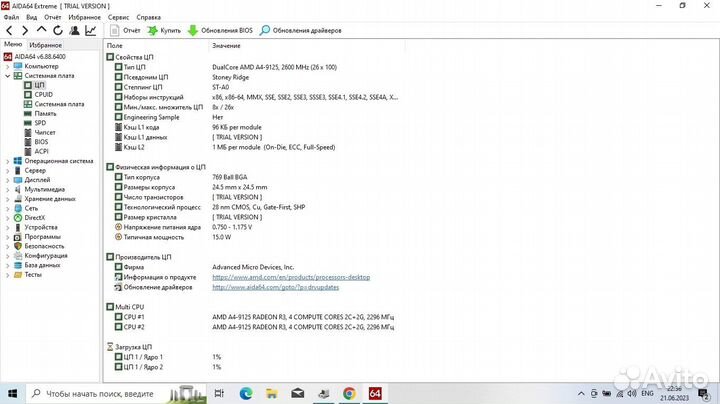Image resolution: width=720 pixels, height=404 pixels.
Task: Select the CPU #1 row under Multi CPU
Action: (x=254, y=317)
